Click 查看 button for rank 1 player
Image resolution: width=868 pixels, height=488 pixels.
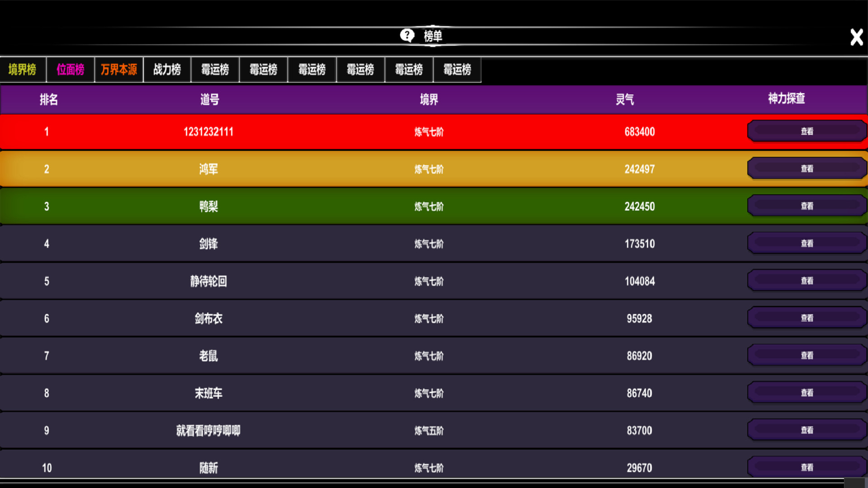pyautogui.click(x=807, y=131)
